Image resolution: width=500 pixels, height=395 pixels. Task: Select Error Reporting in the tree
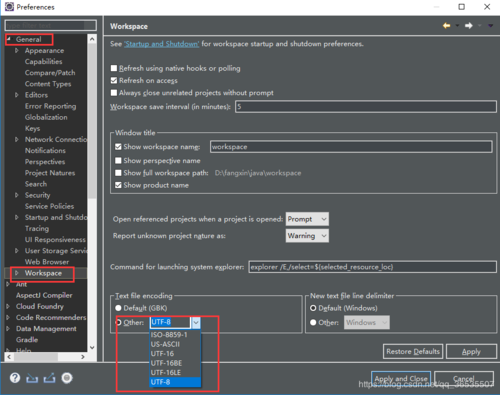click(50, 106)
